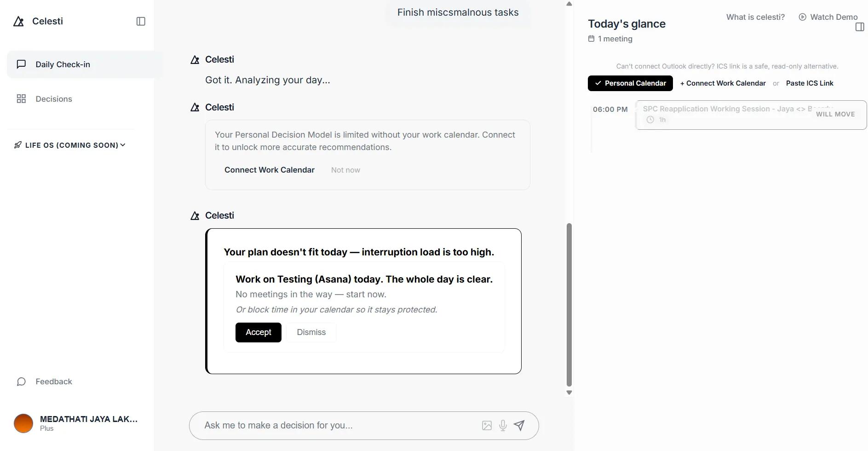The width and height of the screenshot is (868, 451).
Task: Expand the Life OS (Coming Soon) section
Action: pos(69,145)
